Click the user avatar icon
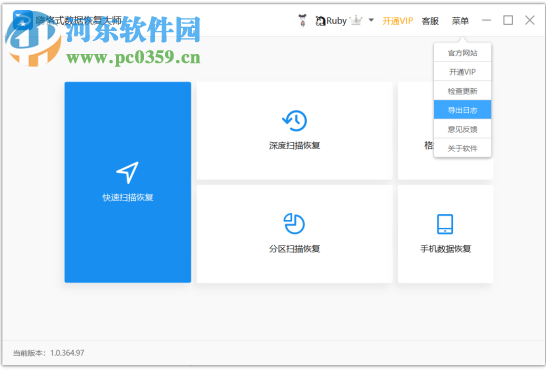 coord(303,21)
